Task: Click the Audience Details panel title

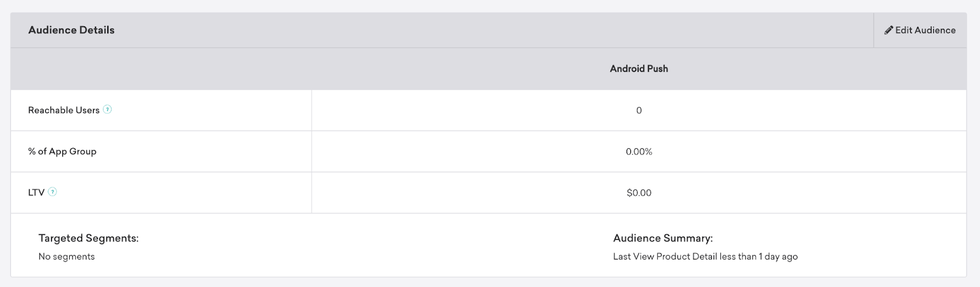Action: [x=71, y=30]
